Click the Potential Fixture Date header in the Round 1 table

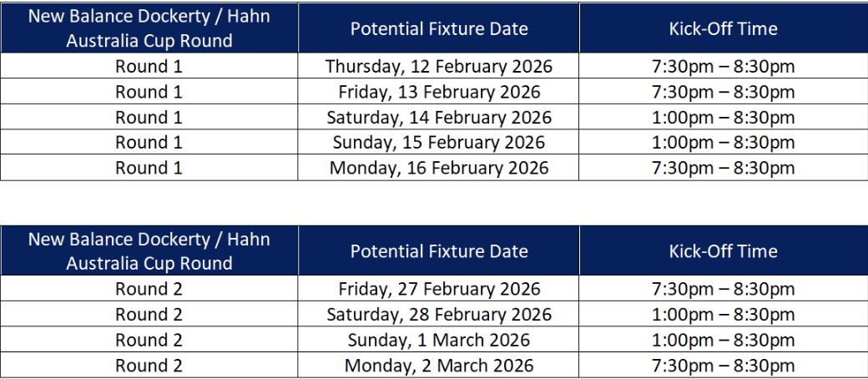point(439,28)
